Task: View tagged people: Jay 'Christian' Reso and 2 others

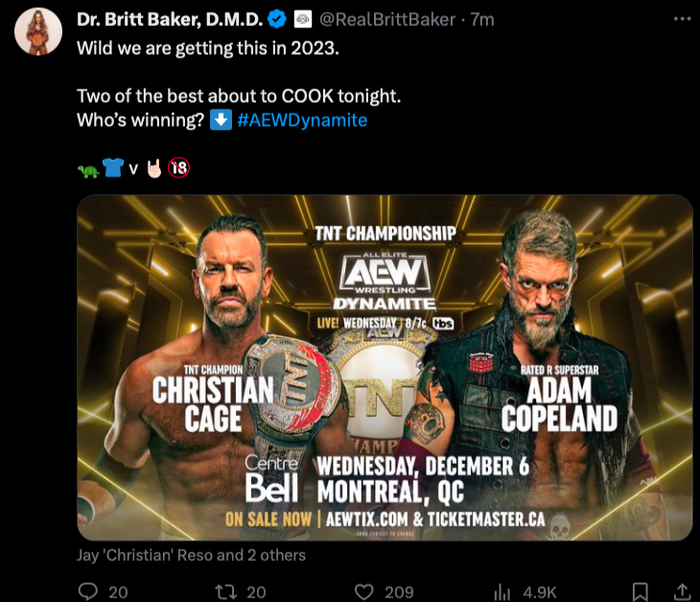Action: 192,555
